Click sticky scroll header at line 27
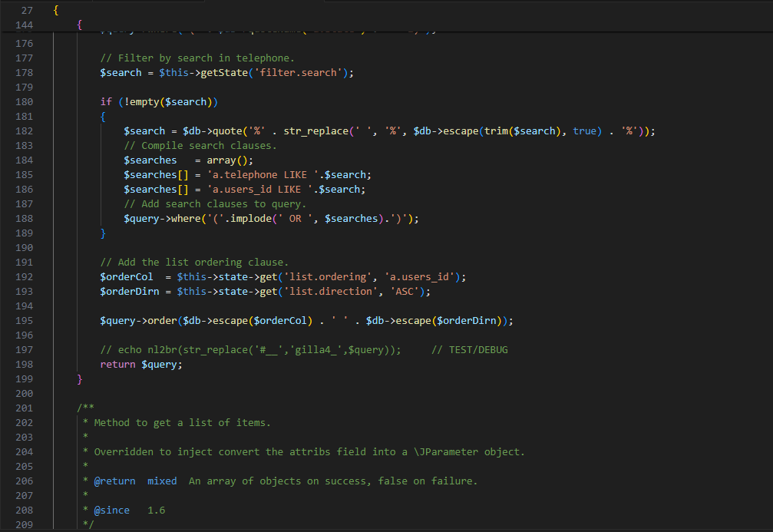This screenshot has width=773, height=532. (55, 10)
